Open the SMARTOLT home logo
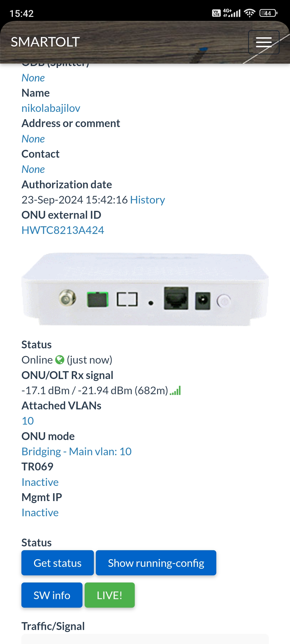Image resolution: width=290 pixels, height=644 pixels. tap(45, 42)
